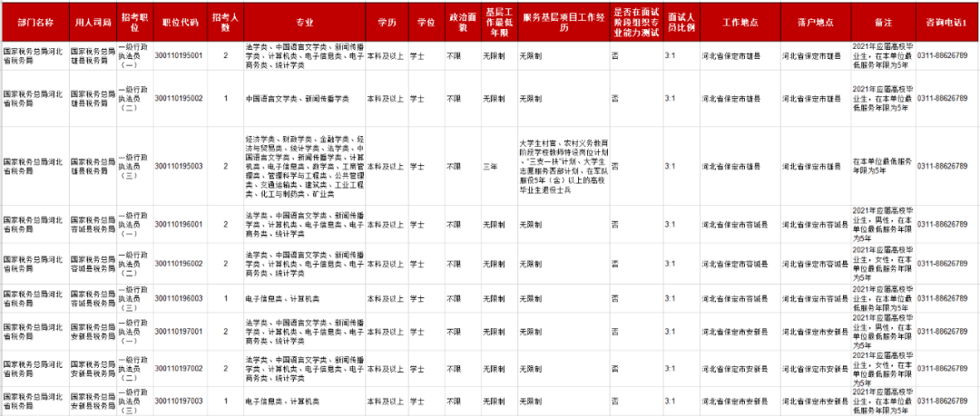Select the 本科及以上 cell in row 300110195003
980x416 pixels.
pos(385,167)
